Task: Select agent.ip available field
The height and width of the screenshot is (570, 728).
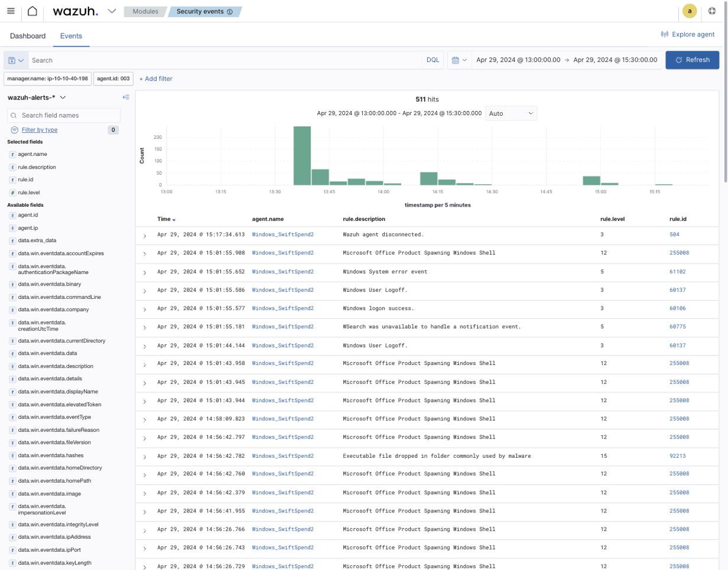Action: click(28, 227)
